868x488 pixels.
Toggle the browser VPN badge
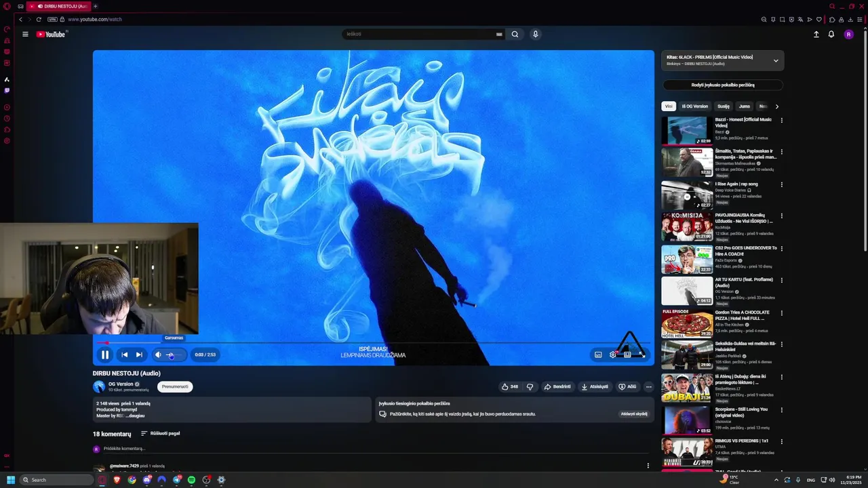[x=52, y=19]
